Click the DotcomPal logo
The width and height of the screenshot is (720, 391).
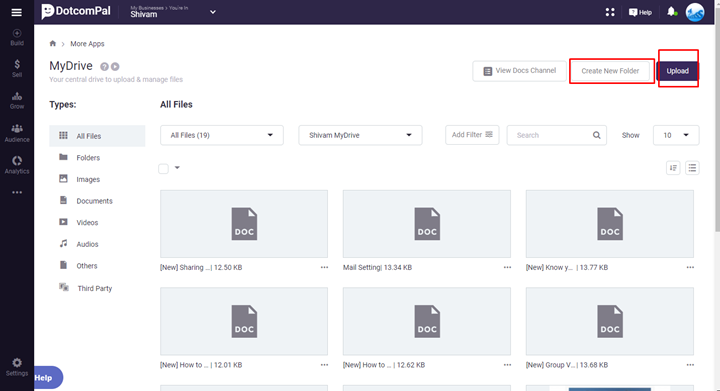76,11
